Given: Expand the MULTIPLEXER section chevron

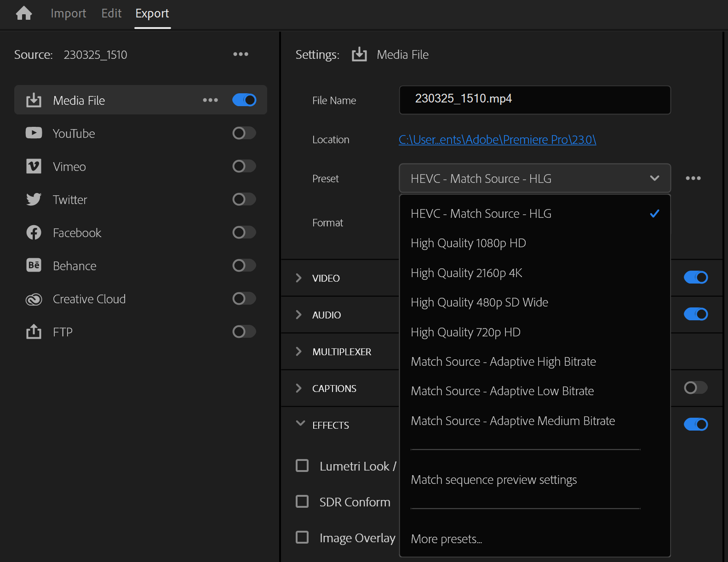Looking at the screenshot, I should click(x=299, y=352).
